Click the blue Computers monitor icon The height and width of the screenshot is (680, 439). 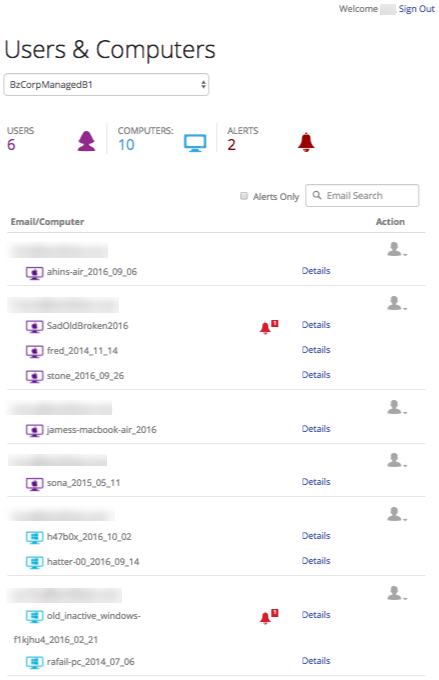click(195, 143)
